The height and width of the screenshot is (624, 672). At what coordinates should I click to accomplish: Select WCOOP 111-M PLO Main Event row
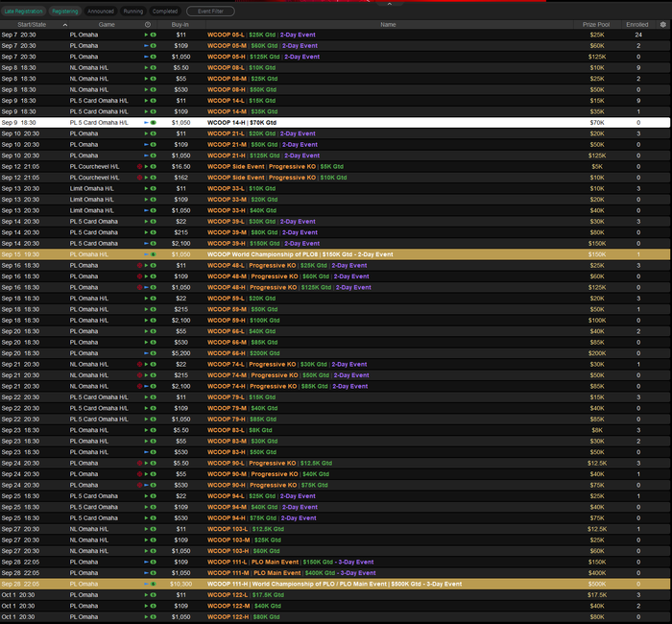click(x=335, y=573)
